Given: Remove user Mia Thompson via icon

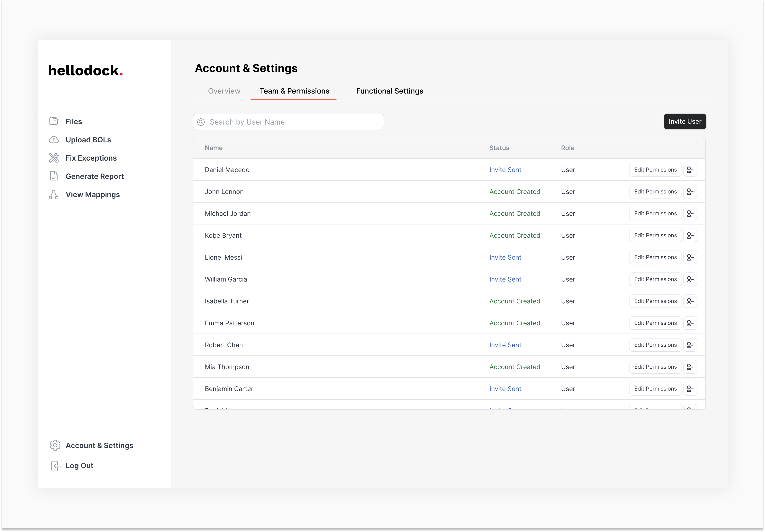Looking at the screenshot, I should (x=690, y=367).
